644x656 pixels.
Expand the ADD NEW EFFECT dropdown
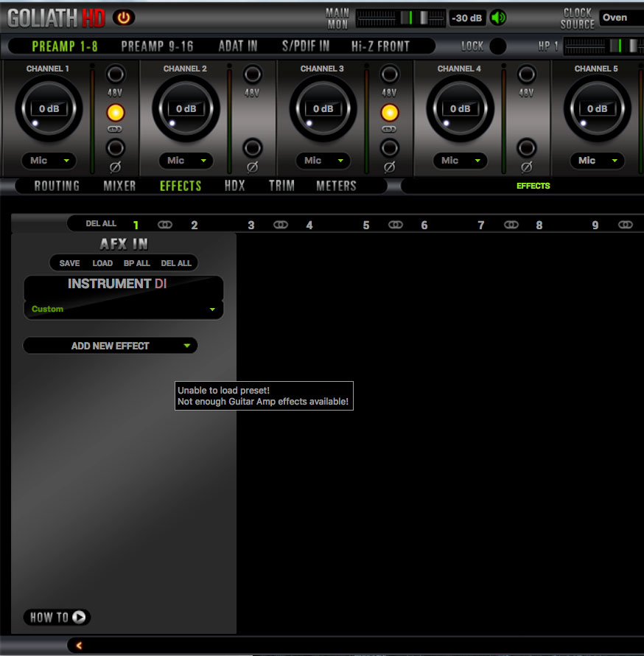click(110, 345)
